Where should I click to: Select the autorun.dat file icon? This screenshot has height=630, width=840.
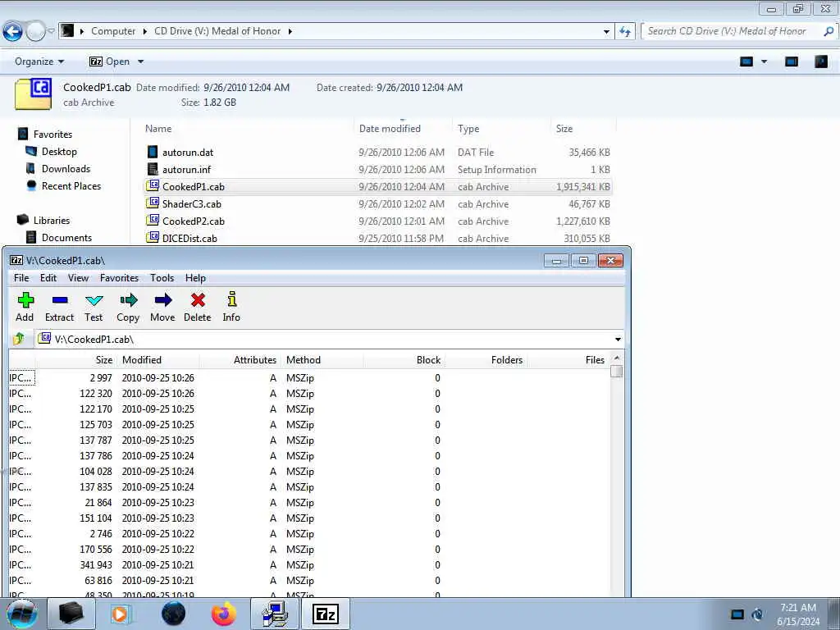(x=153, y=152)
